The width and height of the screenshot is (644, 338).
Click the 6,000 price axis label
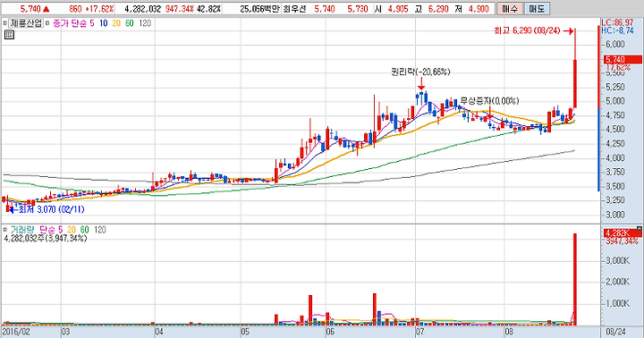(x=614, y=44)
